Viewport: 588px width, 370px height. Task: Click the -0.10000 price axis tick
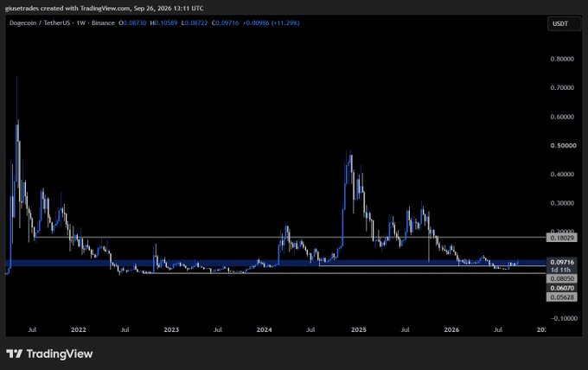[x=564, y=318]
